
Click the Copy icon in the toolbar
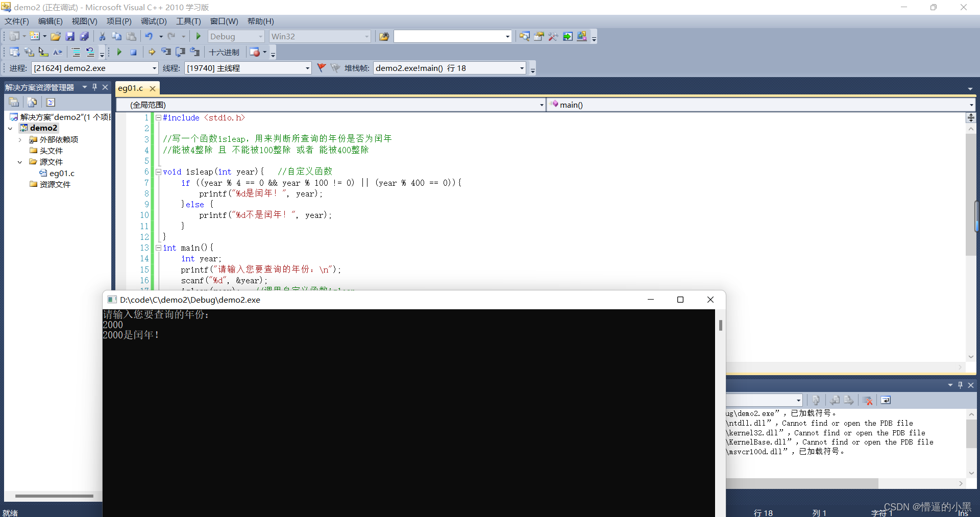pyautogui.click(x=116, y=36)
